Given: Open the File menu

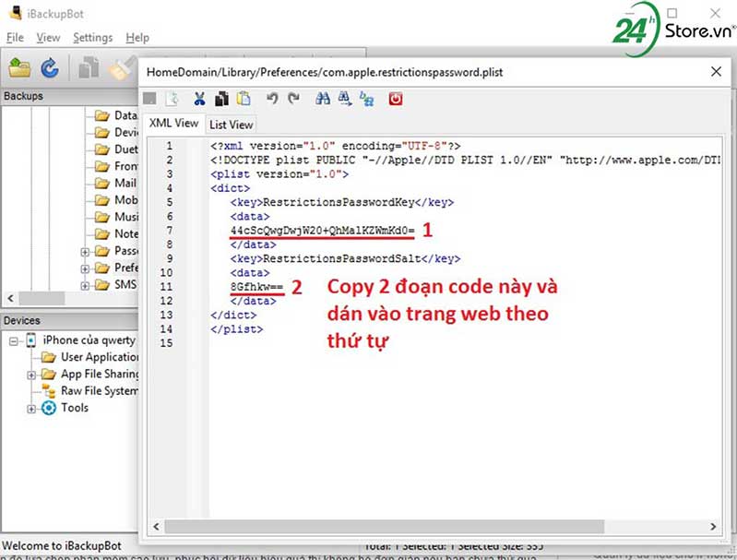Looking at the screenshot, I should click(x=15, y=38).
